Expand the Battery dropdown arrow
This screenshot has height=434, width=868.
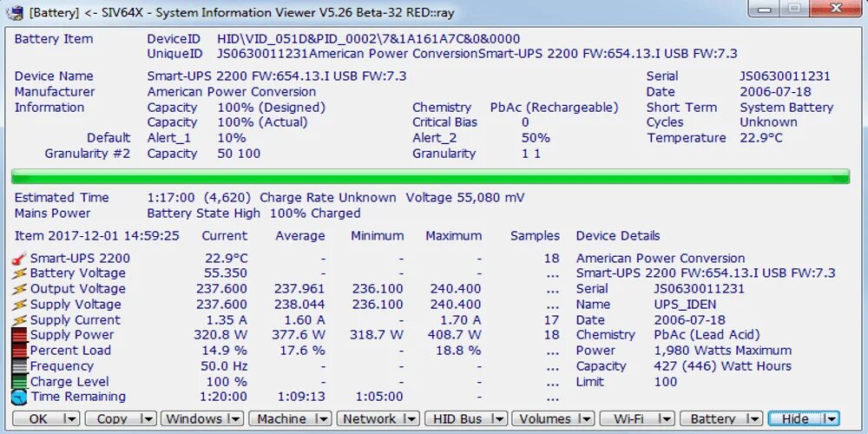click(754, 419)
